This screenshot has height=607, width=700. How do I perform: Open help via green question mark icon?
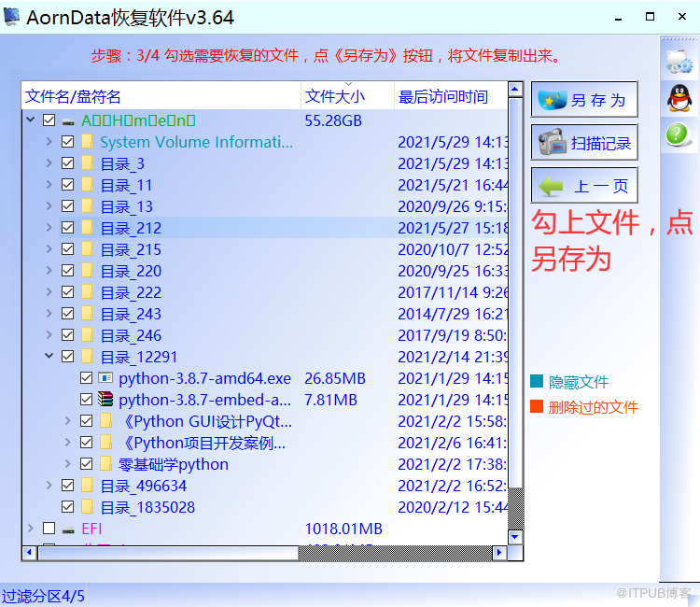(x=678, y=134)
